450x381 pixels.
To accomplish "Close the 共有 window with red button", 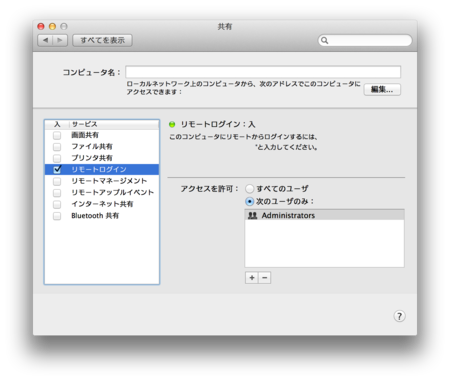I will point(41,26).
